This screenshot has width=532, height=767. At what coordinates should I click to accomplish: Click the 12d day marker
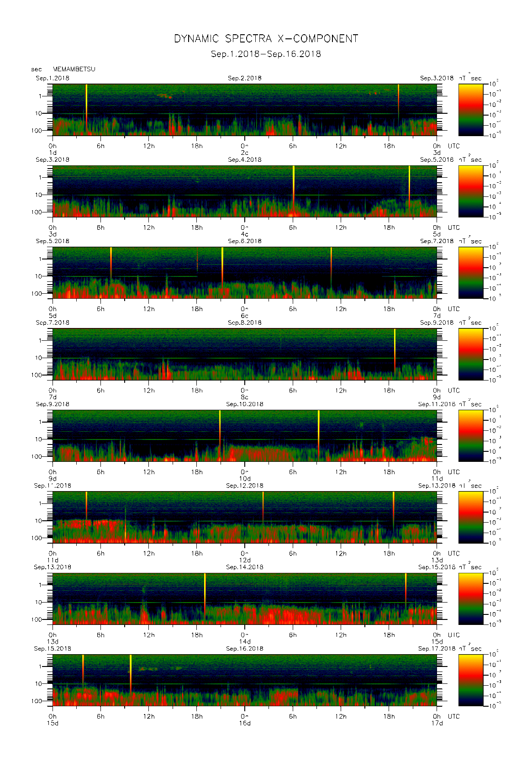245,560
